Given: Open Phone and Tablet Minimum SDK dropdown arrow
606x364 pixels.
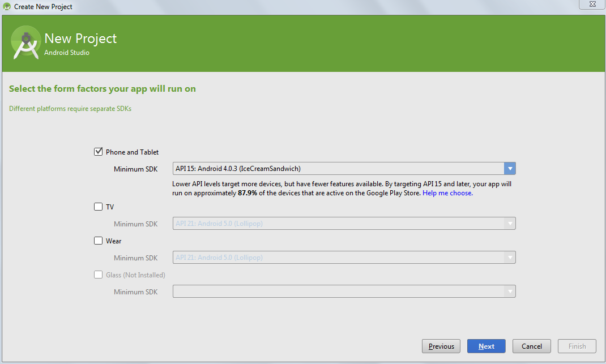Looking at the screenshot, I should click(x=510, y=168).
